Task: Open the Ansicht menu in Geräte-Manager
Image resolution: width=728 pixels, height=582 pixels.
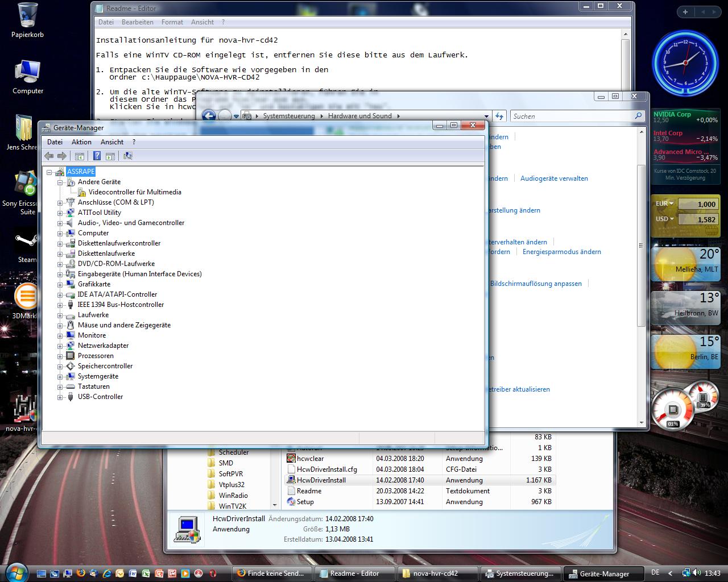Action: (x=112, y=142)
